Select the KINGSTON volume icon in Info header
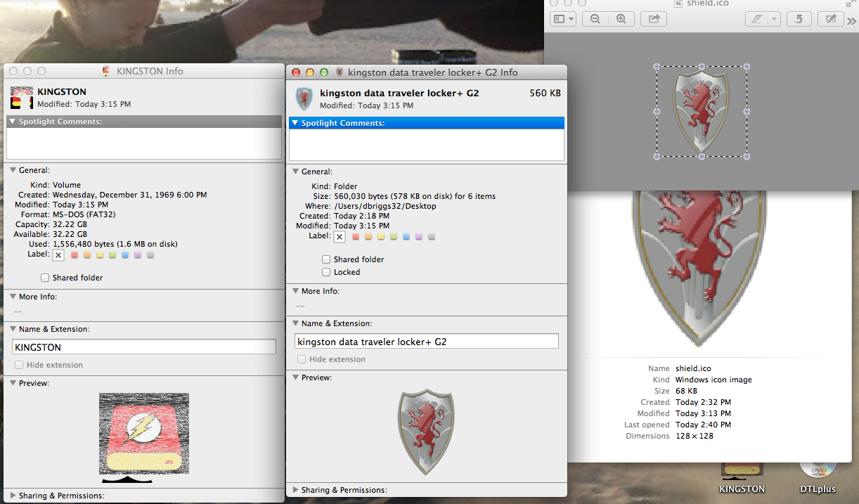Screen dimensions: 859x504 [22, 98]
